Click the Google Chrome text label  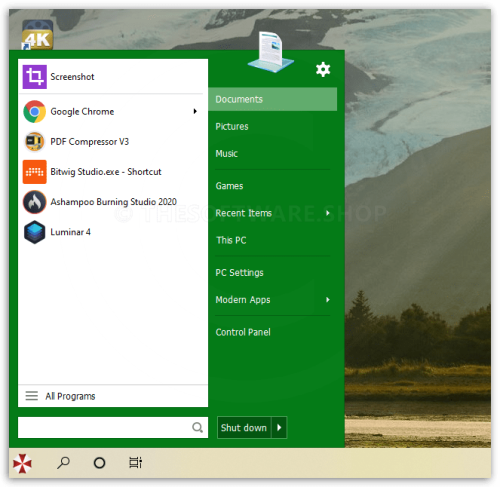click(x=82, y=111)
